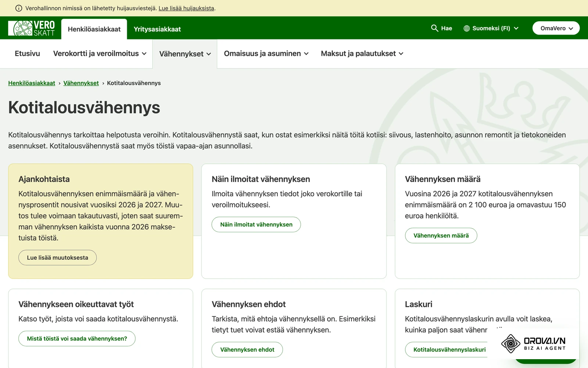Switch to the Yritysasiakkaat tab
Viewport: 588px width, 368px height.
pyautogui.click(x=157, y=29)
